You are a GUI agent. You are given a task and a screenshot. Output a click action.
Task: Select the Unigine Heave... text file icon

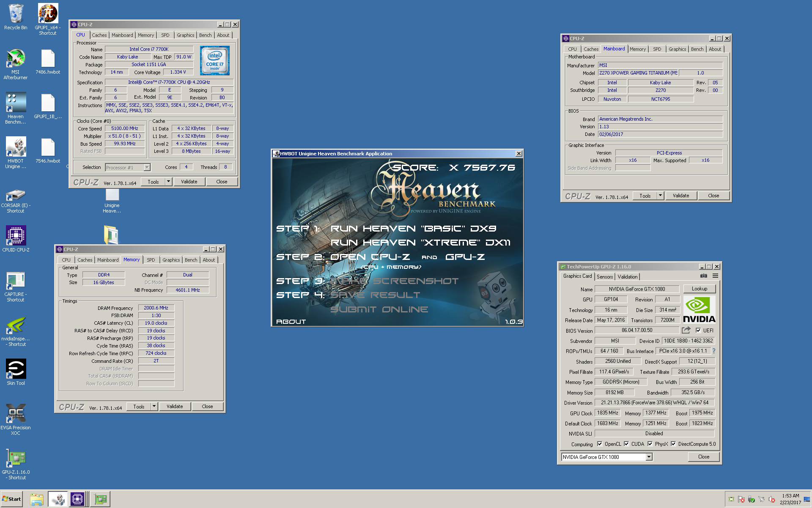[x=112, y=201]
